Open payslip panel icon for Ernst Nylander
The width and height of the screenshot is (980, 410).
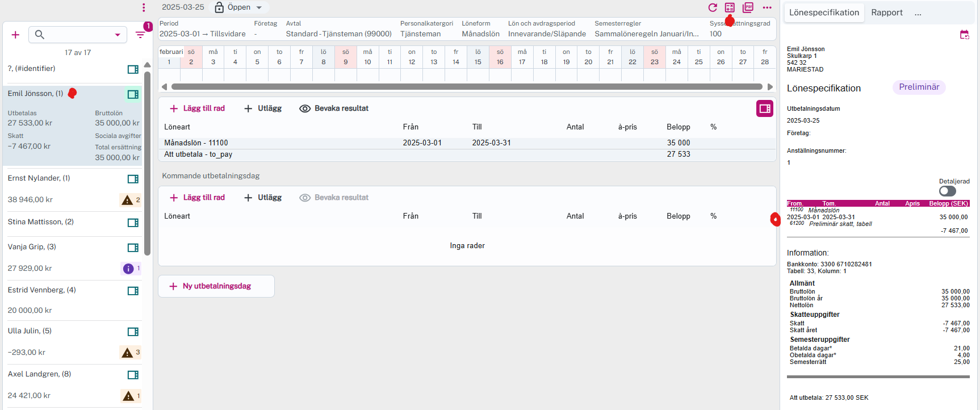133,179
